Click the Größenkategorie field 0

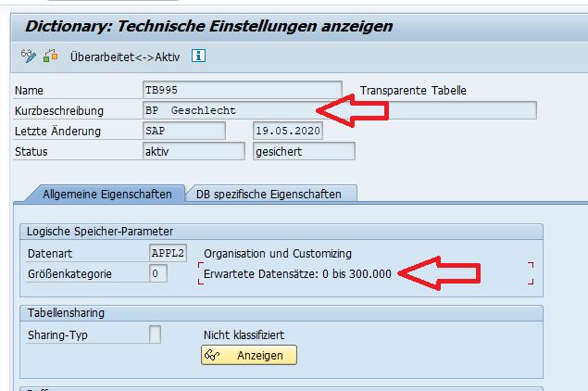tap(157, 273)
